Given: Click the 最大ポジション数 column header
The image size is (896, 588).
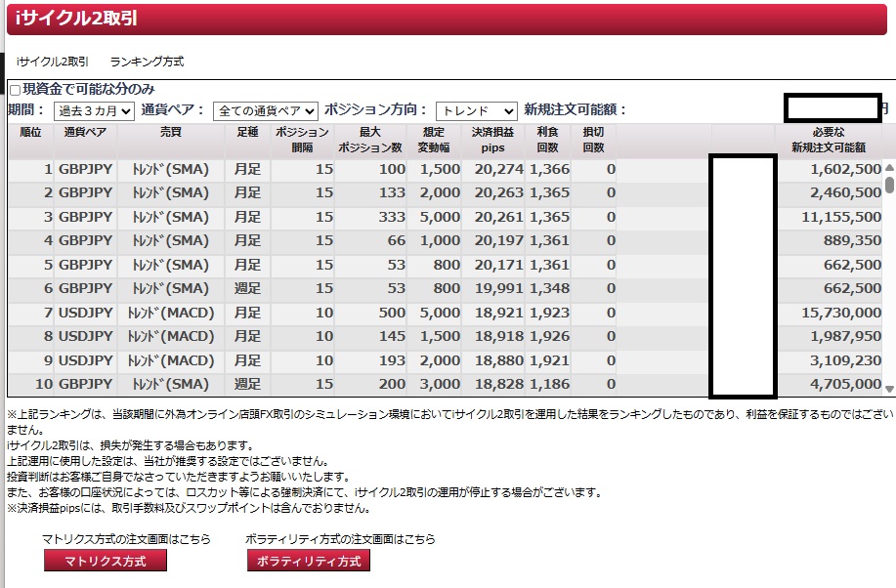Looking at the screenshot, I should tap(370, 140).
